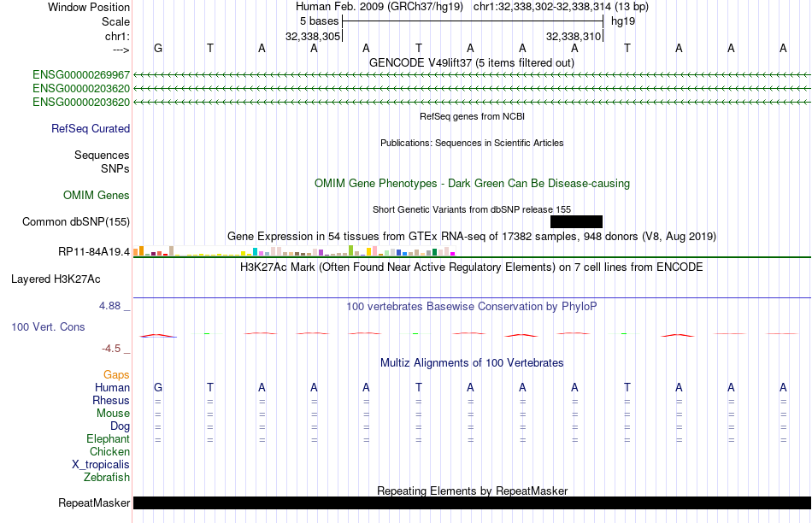Click the G base in the Human alignment row
Screen dimensions: 812x523
158,387
